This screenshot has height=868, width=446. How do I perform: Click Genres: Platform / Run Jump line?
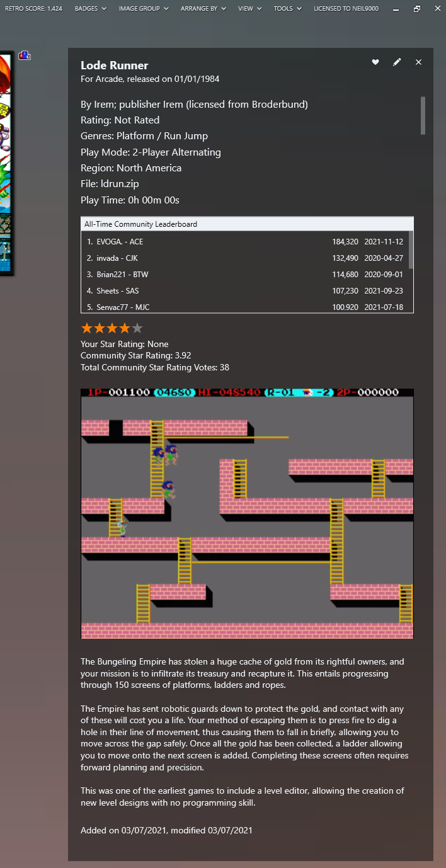tap(144, 136)
